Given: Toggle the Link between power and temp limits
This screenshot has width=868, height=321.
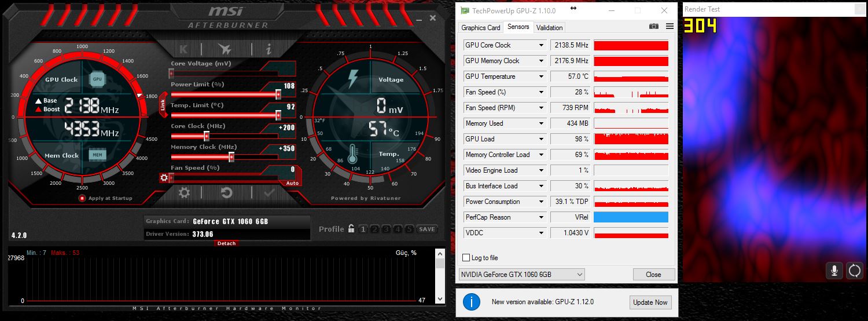Looking at the screenshot, I should pyautogui.click(x=163, y=105).
